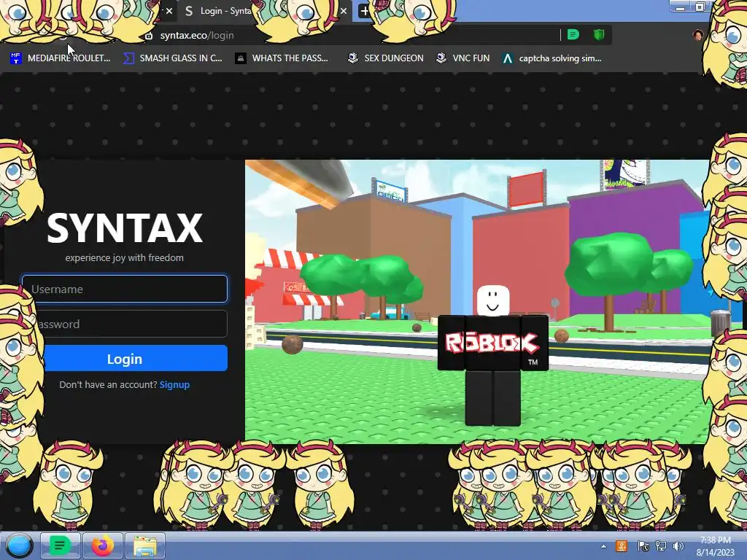Open Firefox from the taskbar

tap(102, 545)
